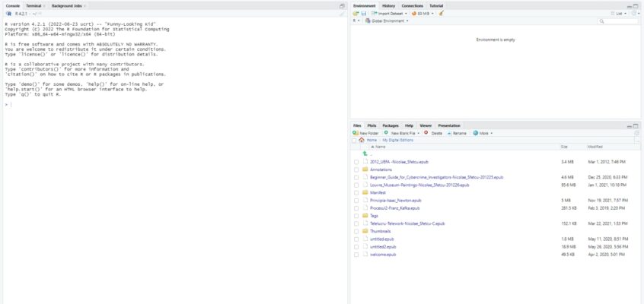Select checkbox next to Procesul2-Franz_Kafka.epub

click(x=356, y=208)
